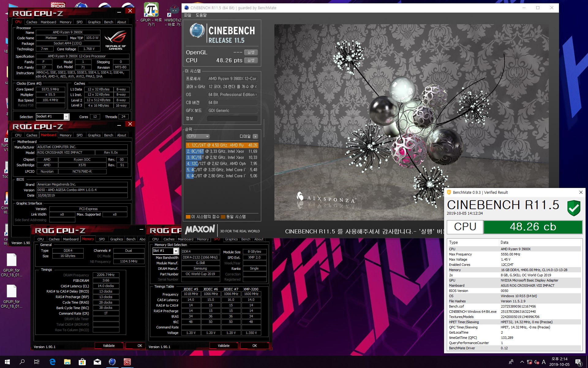Open 파일 menu in Cinebench
This screenshot has height=368, width=588.
[x=188, y=15]
